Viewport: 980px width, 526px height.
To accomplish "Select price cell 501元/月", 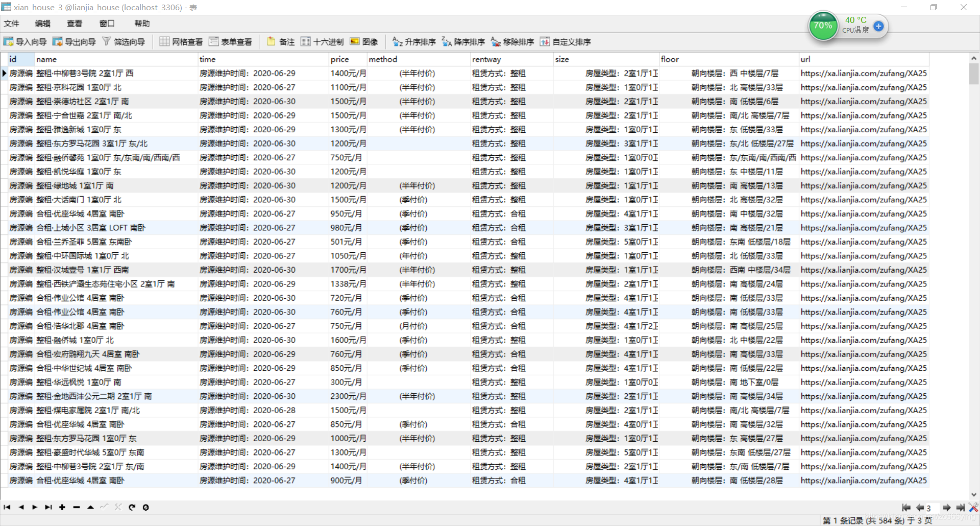I will click(348, 242).
